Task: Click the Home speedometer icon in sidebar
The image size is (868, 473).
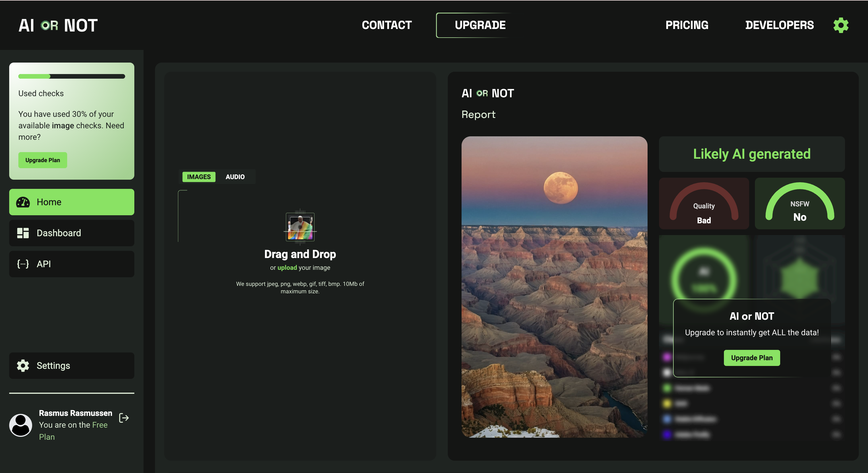Action: click(x=23, y=202)
